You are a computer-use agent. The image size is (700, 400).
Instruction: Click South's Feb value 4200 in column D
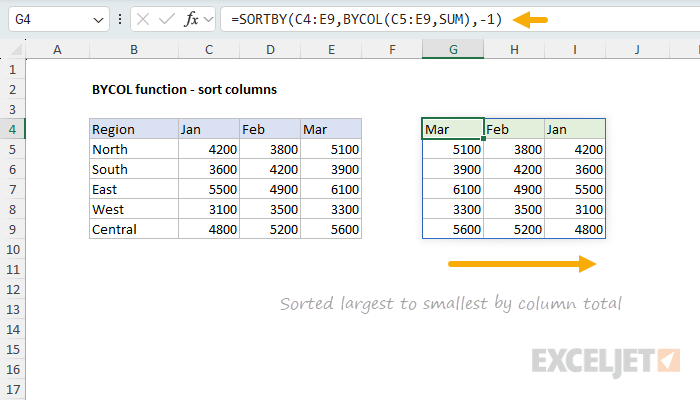270,169
